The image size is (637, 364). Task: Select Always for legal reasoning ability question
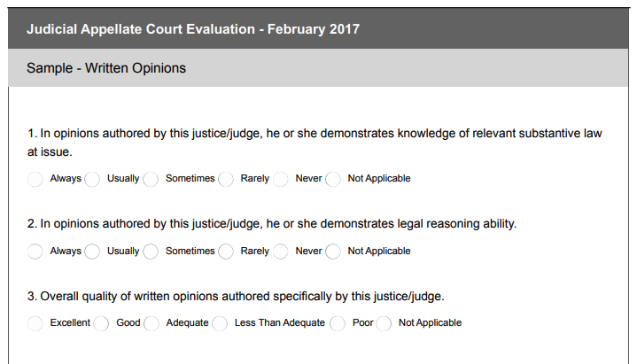coord(35,252)
